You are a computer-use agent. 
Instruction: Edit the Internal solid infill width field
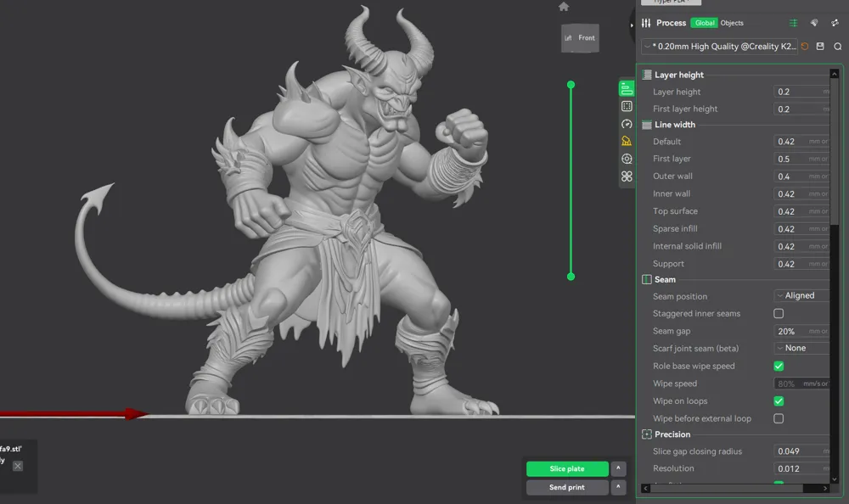pyautogui.click(x=801, y=246)
